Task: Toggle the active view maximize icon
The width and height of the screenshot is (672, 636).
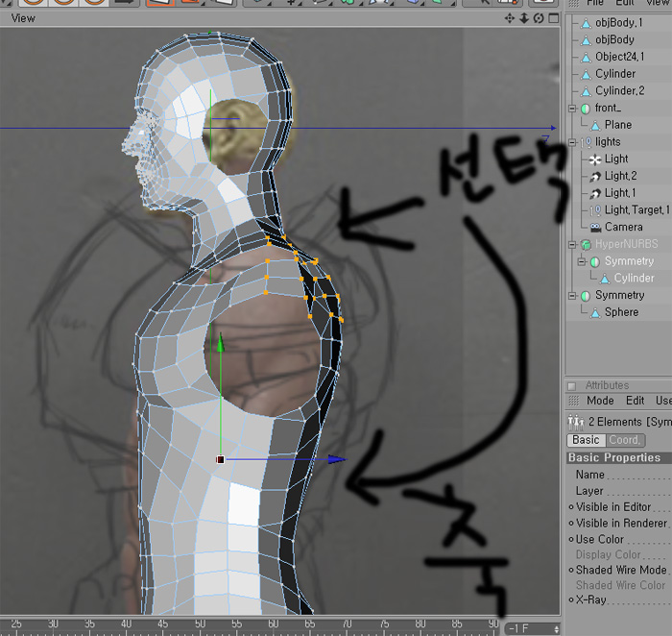Action: (554, 18)
